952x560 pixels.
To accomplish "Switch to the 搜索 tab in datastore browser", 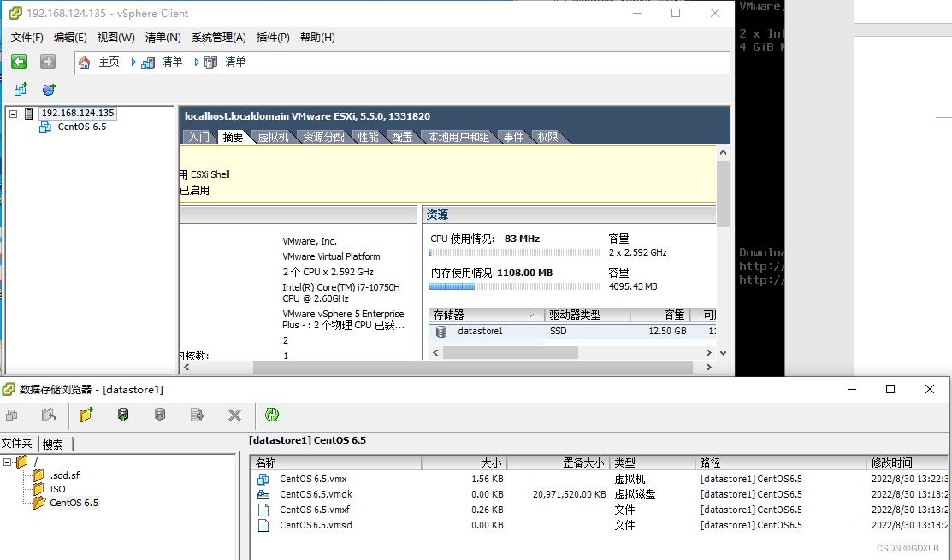I will pyautogui.click(x=53, y=444).
